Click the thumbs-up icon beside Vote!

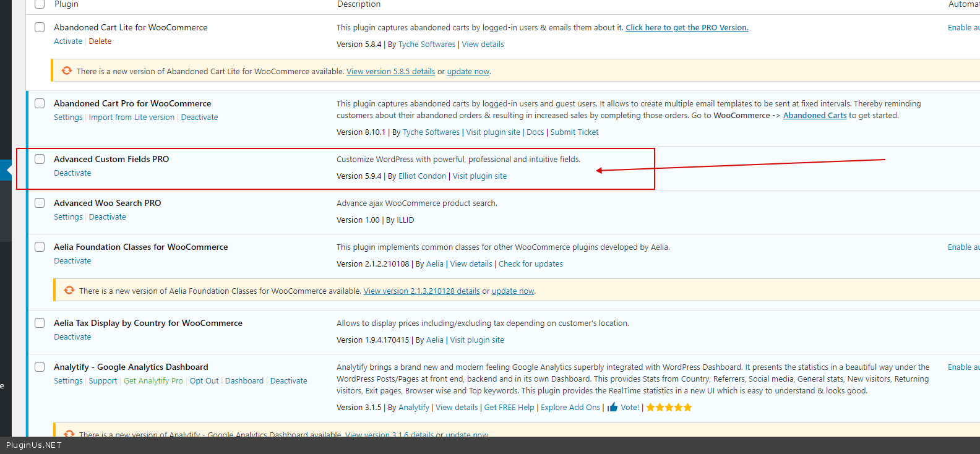pyautogui.click(x=612, y=407)
